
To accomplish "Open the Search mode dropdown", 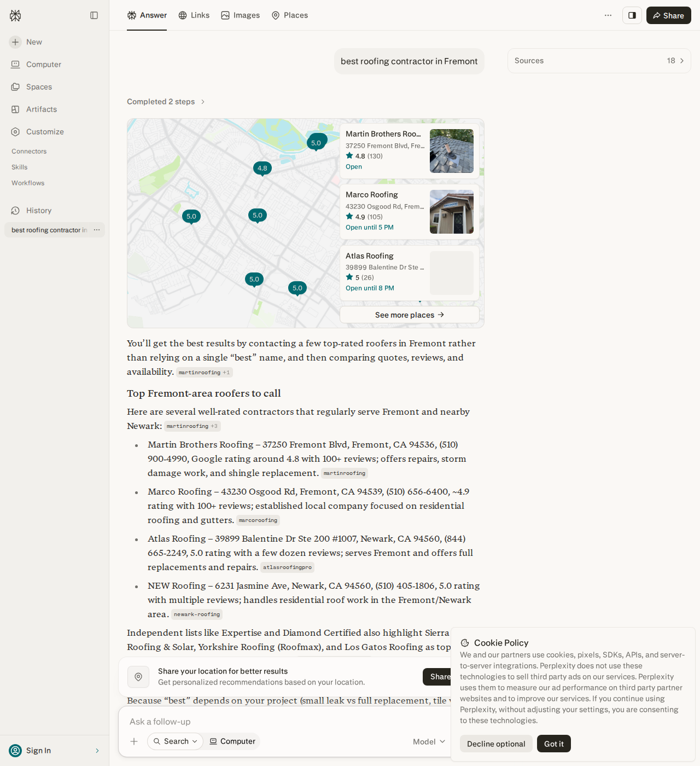I will point(175,741).
